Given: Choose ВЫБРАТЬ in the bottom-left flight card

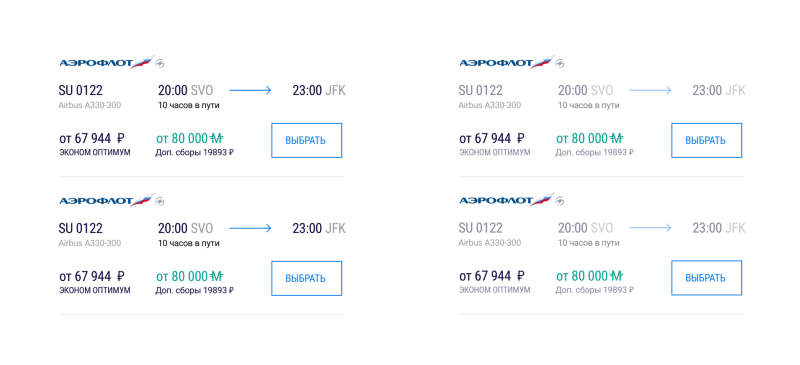Looking at the screenshot, I should (x=306, y=278).
